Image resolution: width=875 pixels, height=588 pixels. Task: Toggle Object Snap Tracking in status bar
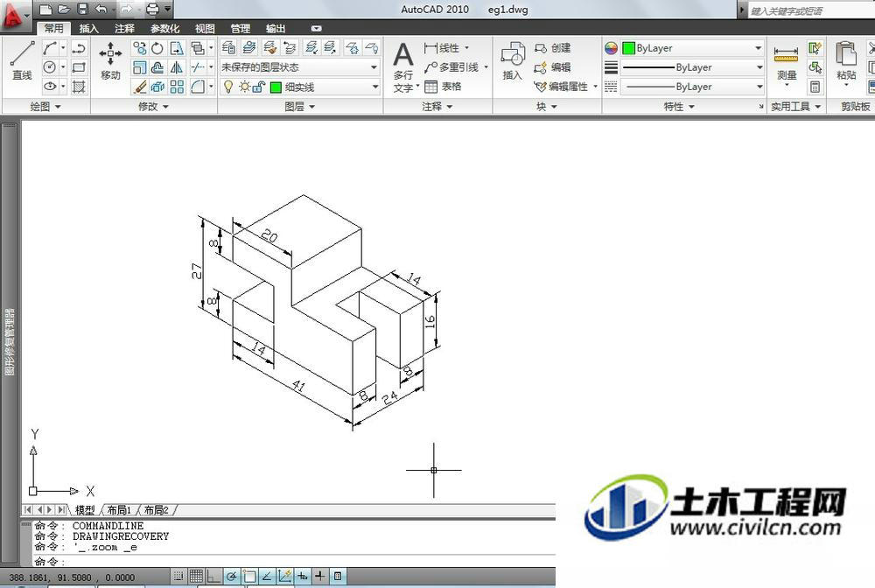click(x=267, y=576)
